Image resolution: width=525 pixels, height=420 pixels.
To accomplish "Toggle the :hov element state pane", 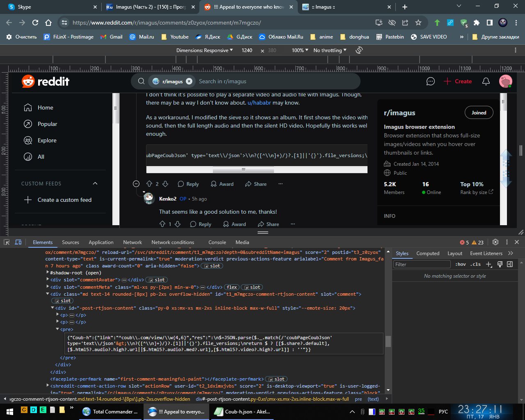I will pos(461,264).
